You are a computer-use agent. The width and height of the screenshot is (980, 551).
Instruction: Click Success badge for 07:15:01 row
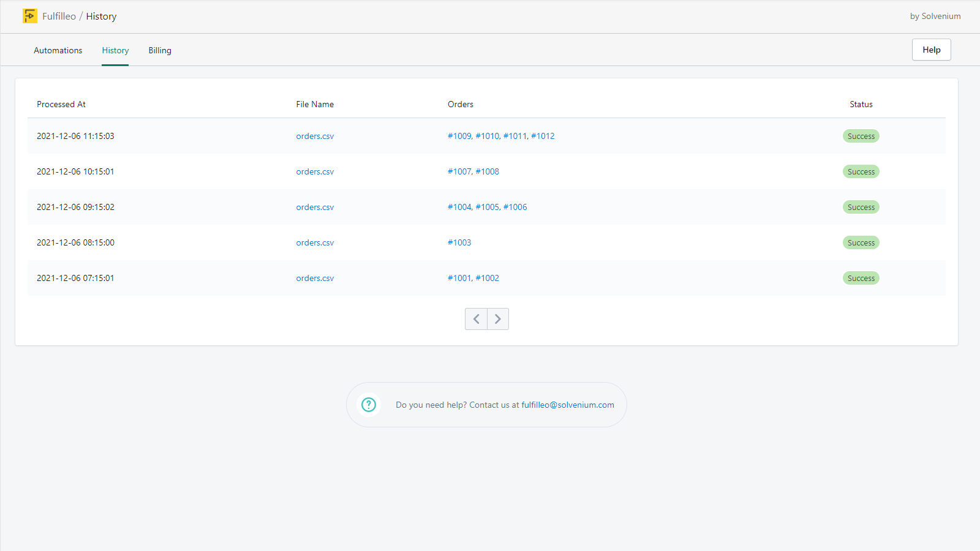(x=861, y=278)
